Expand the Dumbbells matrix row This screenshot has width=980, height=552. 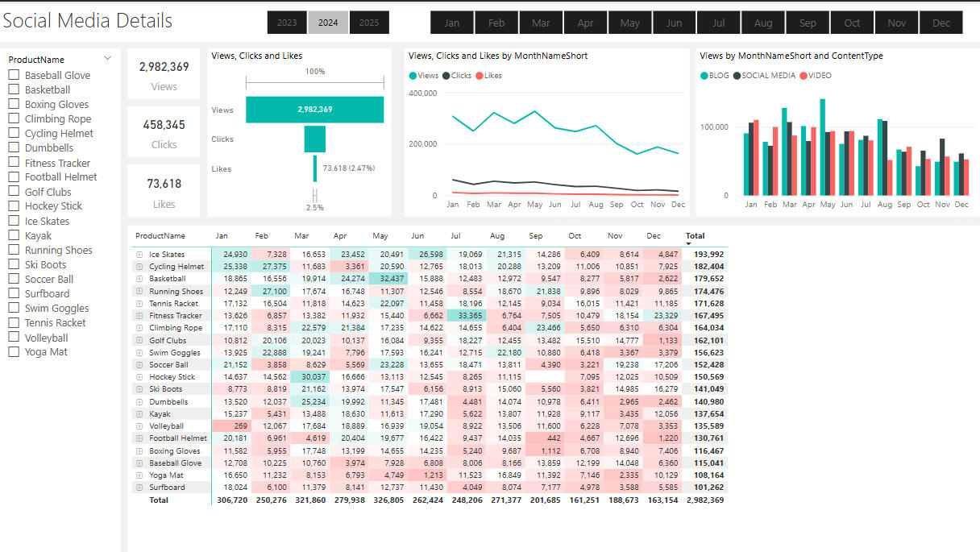[x=139, y=402]
